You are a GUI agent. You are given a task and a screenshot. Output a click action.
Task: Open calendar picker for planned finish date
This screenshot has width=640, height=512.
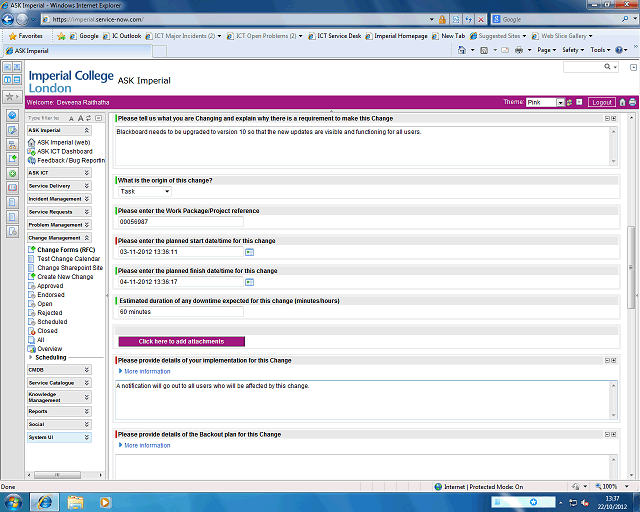tap(250, 282)
